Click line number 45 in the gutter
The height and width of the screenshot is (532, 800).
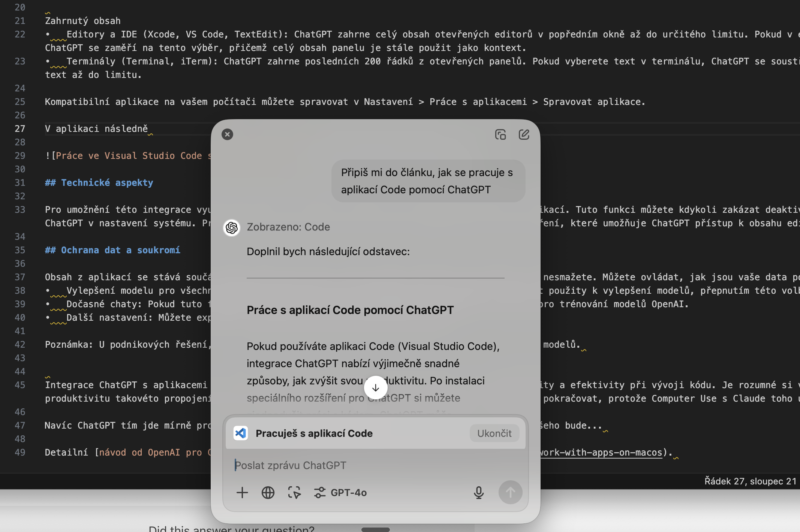(20, 385)
